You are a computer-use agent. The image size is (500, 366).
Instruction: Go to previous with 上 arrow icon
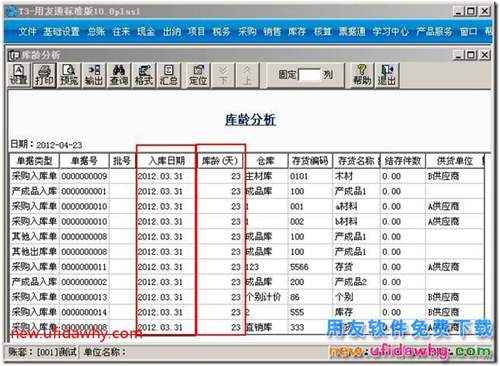(247, 75)
